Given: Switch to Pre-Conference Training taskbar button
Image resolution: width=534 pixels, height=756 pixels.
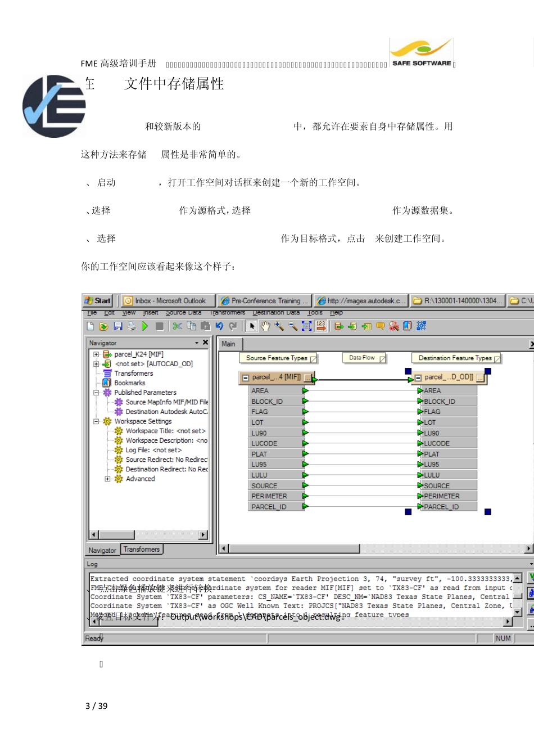Looking at the screenshot, I should [265, 301].
